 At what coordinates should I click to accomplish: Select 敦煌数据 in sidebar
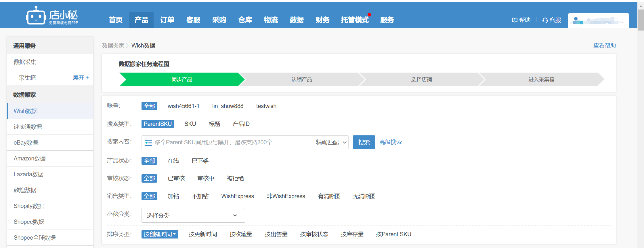tap(50, 190)
